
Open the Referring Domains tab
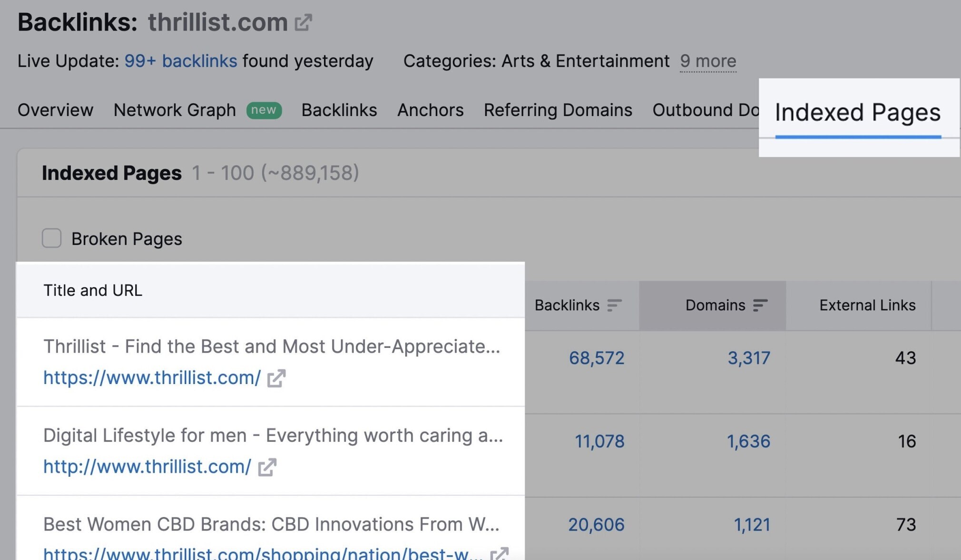[558, 110]
